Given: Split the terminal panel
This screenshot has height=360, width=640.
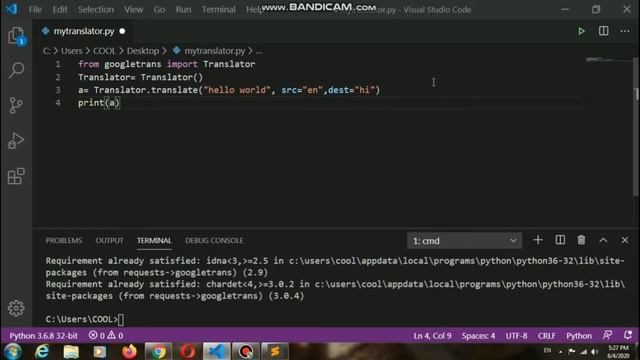Looking at the screenshot, I should (560, 240).
